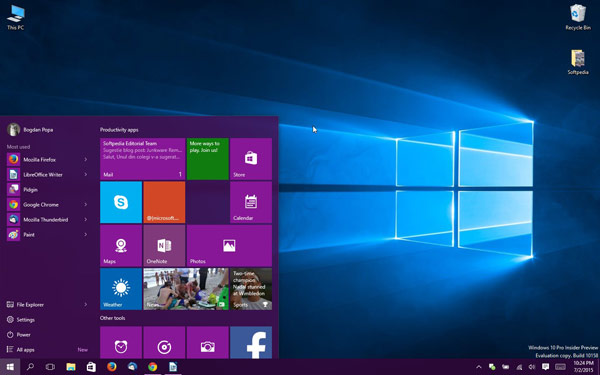Switch to Thunderbird on the taskbar
The width and height of the screenshot is (600, 375).
132,367
